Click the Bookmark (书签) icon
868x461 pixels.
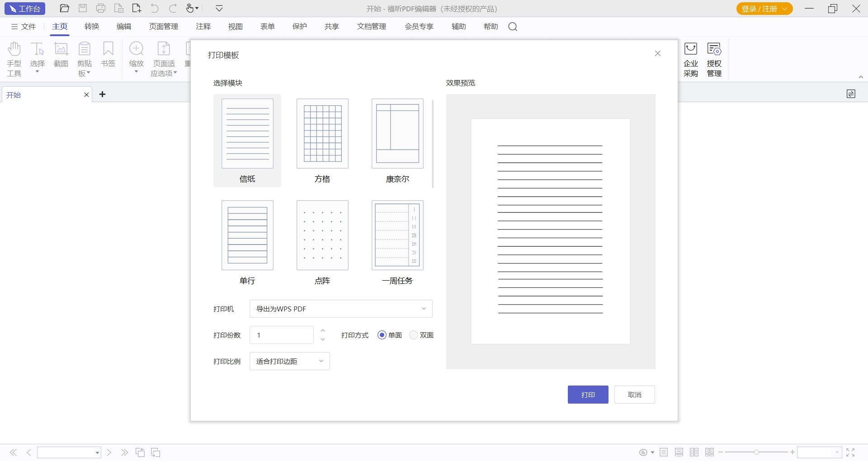pyautogui.click(x=108, y=49)
